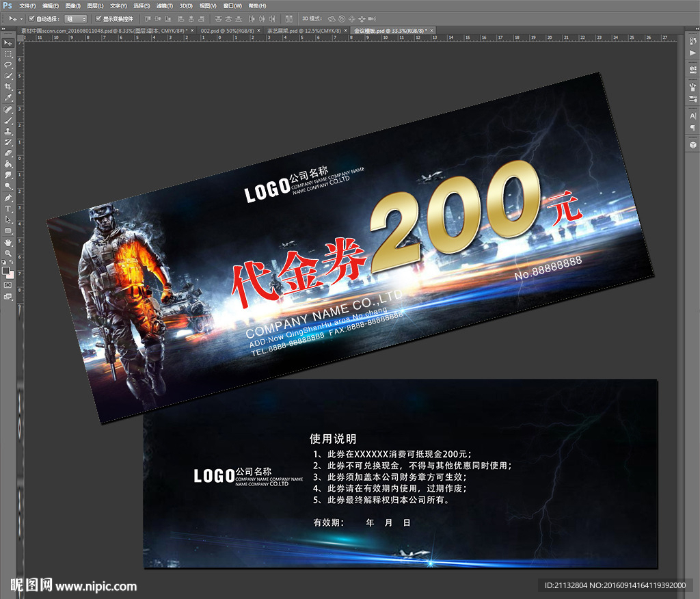This screenshot has height=599, width=700.
Task: Close the 会议模板.psd document tab
Action: pos(432,31)
